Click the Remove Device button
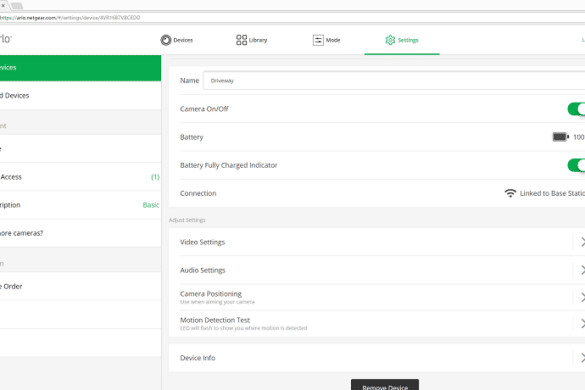Image resolution: width=585 pixels, height=390 pixels. [385, 385]
